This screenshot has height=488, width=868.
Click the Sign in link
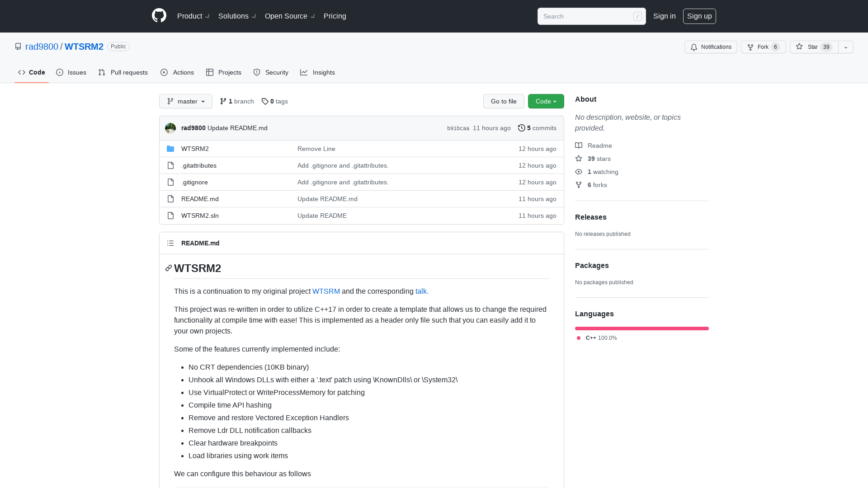tap(665, 16)
